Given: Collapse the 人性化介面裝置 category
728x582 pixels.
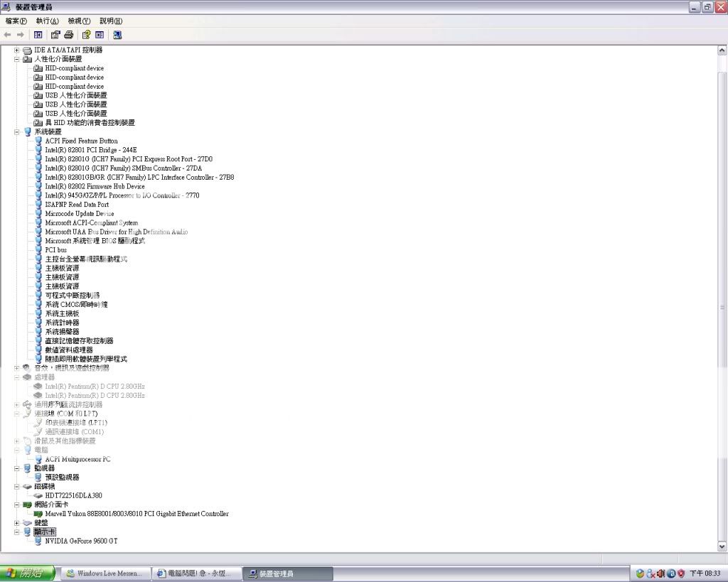Looking at the screenshot, I should pos(17,60).
